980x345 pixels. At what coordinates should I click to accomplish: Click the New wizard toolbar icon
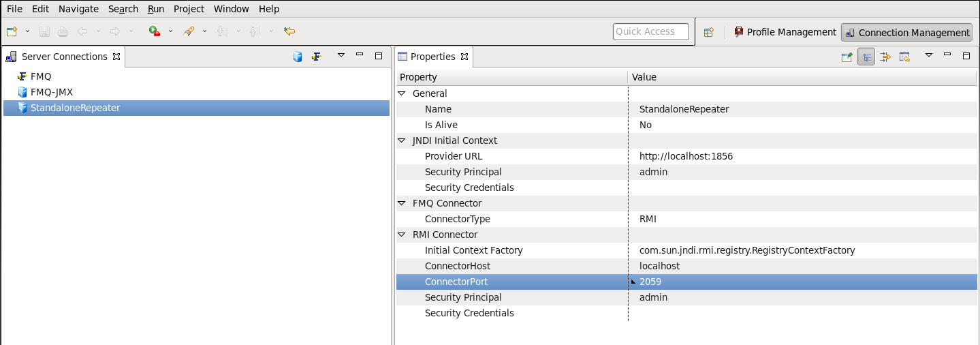click(12, 31)
